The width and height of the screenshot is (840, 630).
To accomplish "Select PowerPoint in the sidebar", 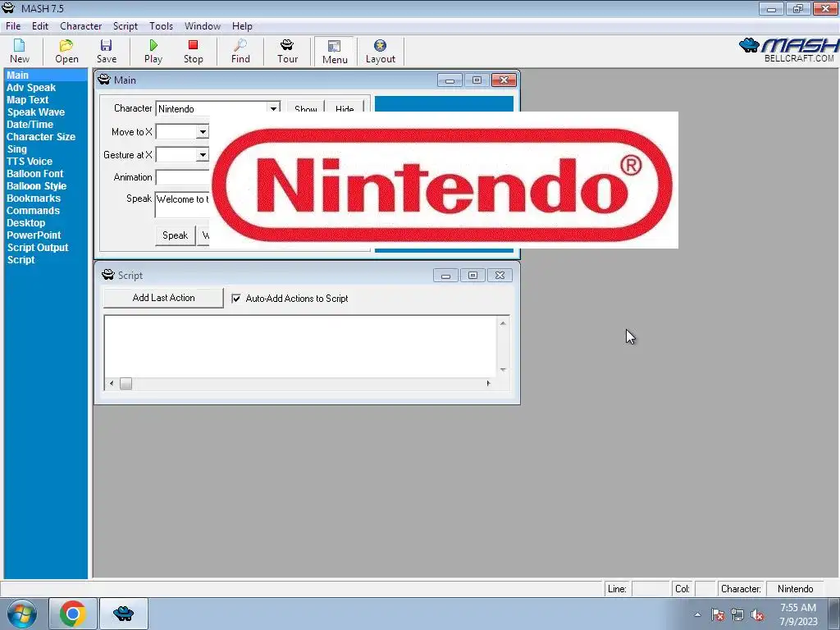I will [34, 235].
